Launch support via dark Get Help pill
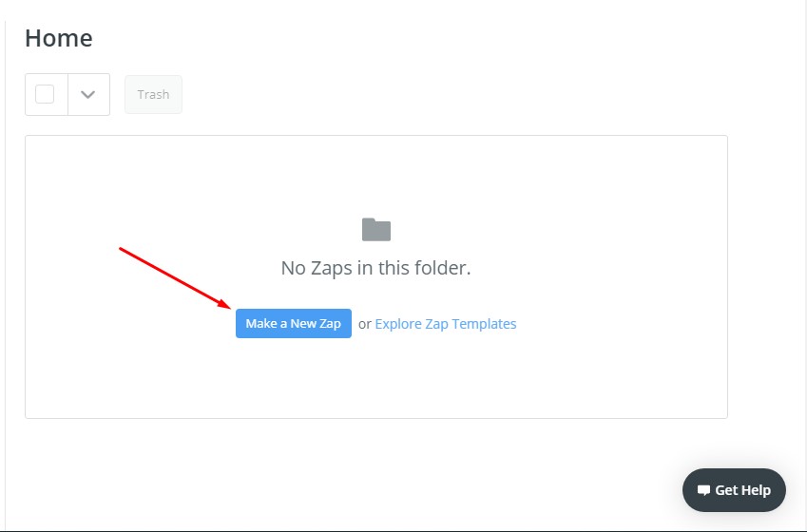 734,490
